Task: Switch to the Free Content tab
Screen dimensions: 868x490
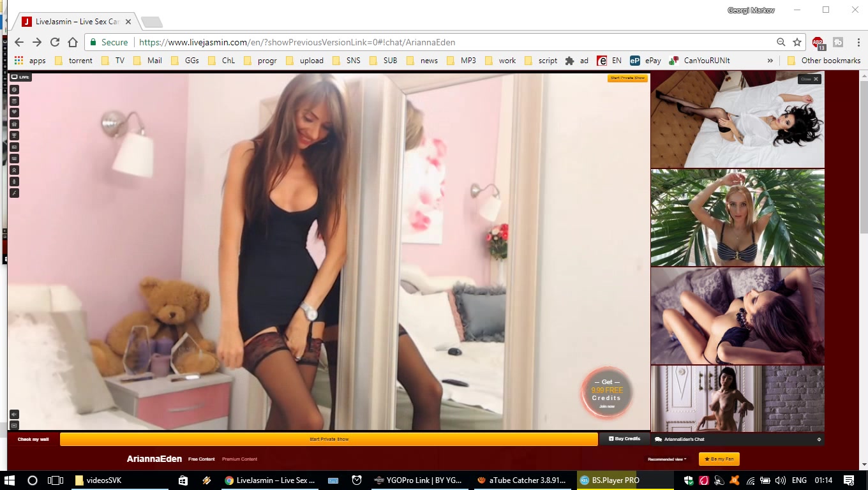Action: tap(201, 459)
